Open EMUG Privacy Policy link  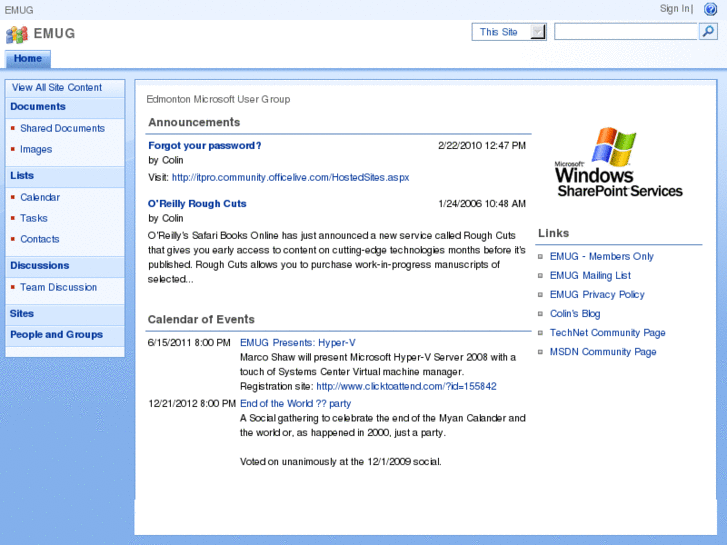point(597,295)
